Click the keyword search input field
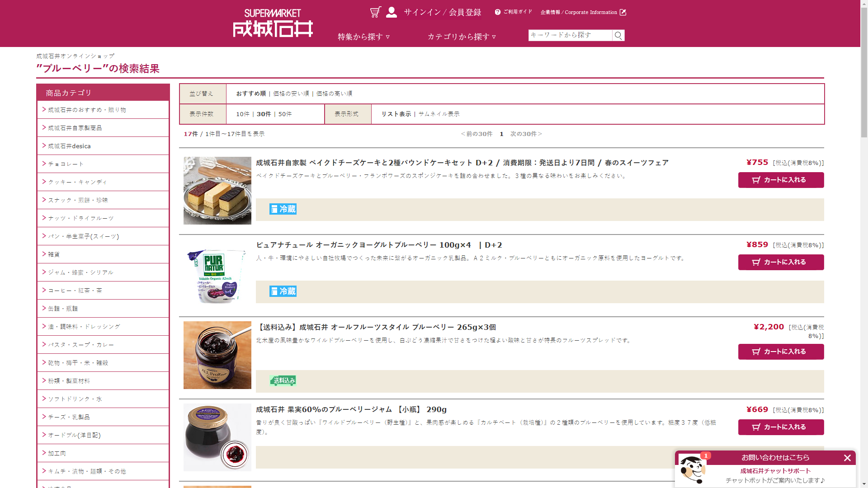868x488 pixels. [x=570, y=35]
